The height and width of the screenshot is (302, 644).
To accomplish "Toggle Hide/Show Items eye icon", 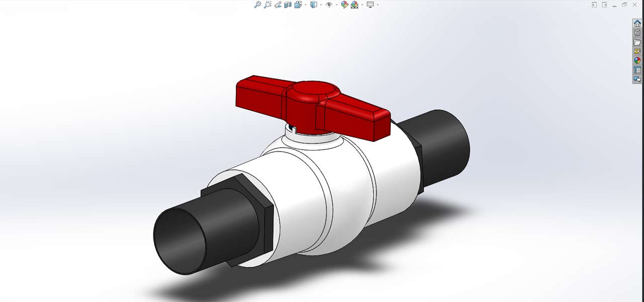I will pos(330,5).
